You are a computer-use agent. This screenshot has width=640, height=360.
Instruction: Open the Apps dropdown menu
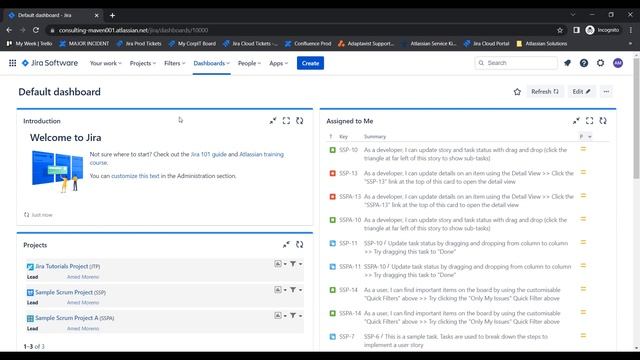click(x=278, y=63)
